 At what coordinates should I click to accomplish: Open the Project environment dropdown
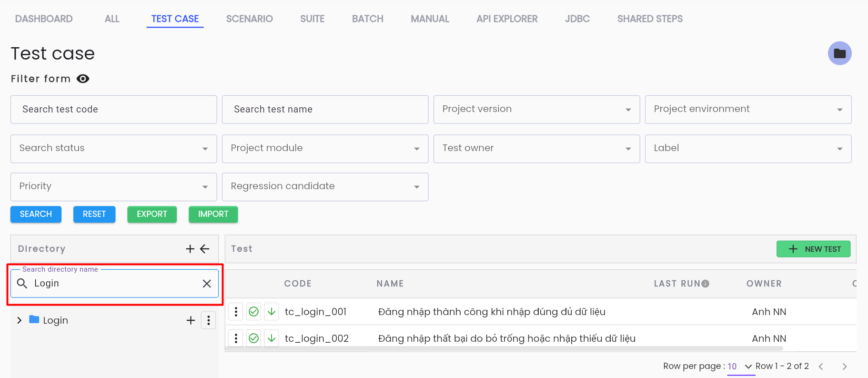[748, 110]
